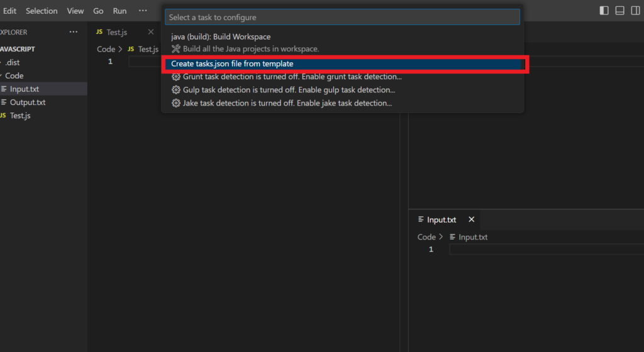Open the Selection menu

(x=42, y=11)
